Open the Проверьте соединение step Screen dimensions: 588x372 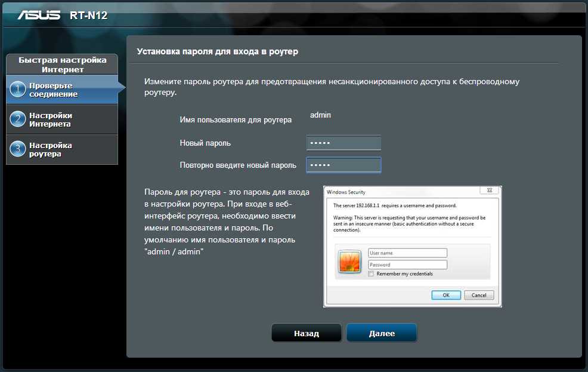(x=62, y=90)
